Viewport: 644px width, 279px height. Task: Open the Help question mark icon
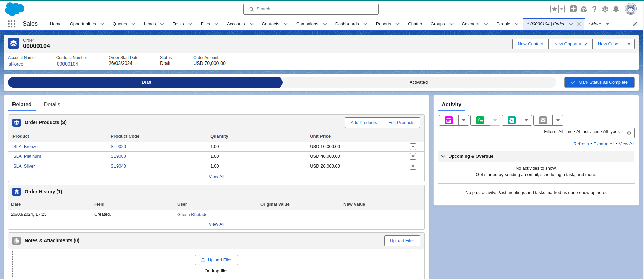[x=594, y=9]
